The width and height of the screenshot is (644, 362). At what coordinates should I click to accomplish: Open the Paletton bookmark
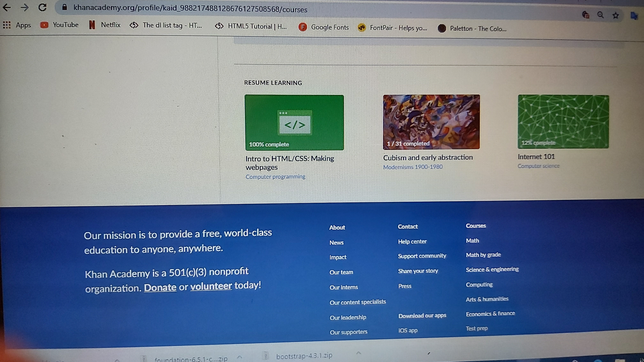(x=472, y=28)
